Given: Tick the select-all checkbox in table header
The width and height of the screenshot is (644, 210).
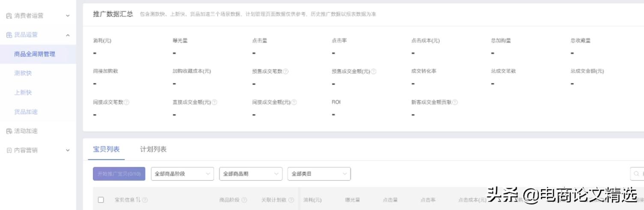Looking at the screenshot, I should click(101, 200).
